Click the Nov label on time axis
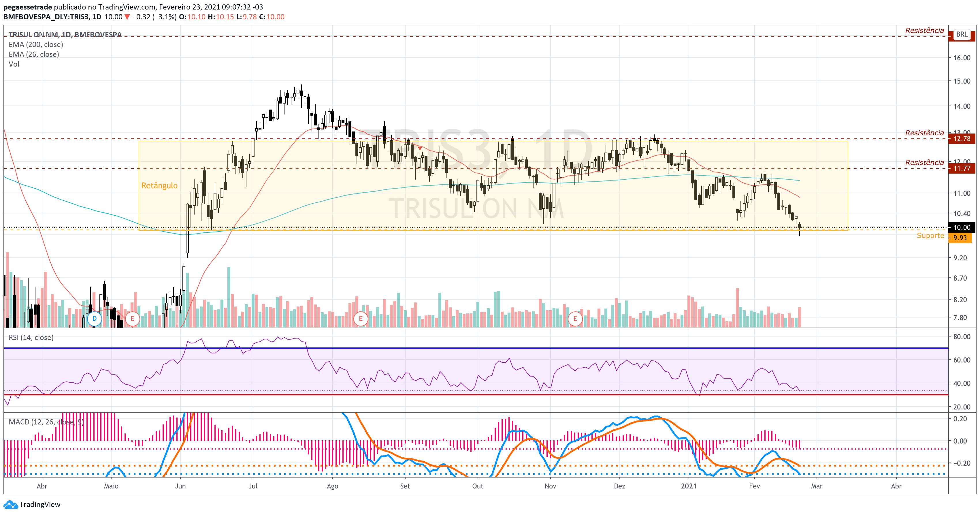This screenshot has width=980, height=515. click(x=551, y=486)
